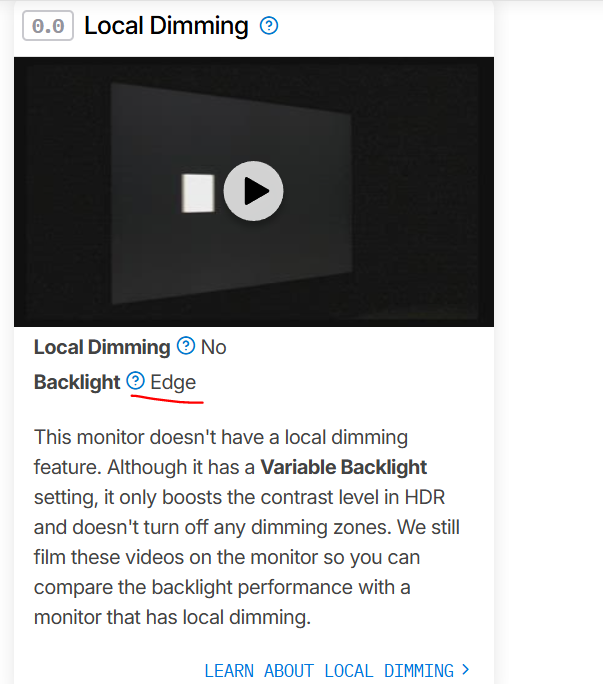Screen dimensions: 603x684
Task: Click the bold 'Variable Backlight' text
Action: [343, 467]
